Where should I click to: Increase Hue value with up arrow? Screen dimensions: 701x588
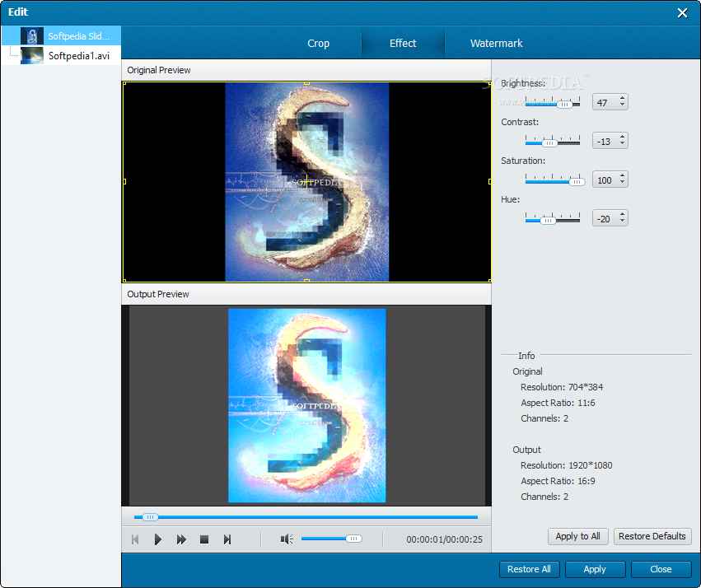tap(622, 214)
